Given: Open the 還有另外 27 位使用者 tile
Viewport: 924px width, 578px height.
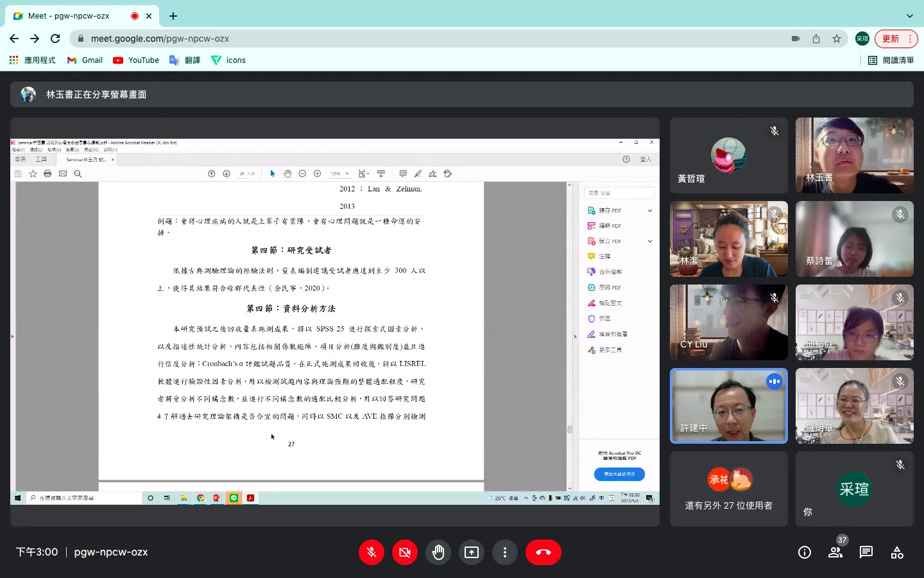Looking at the screenshot, I should (x=729, y=489).
